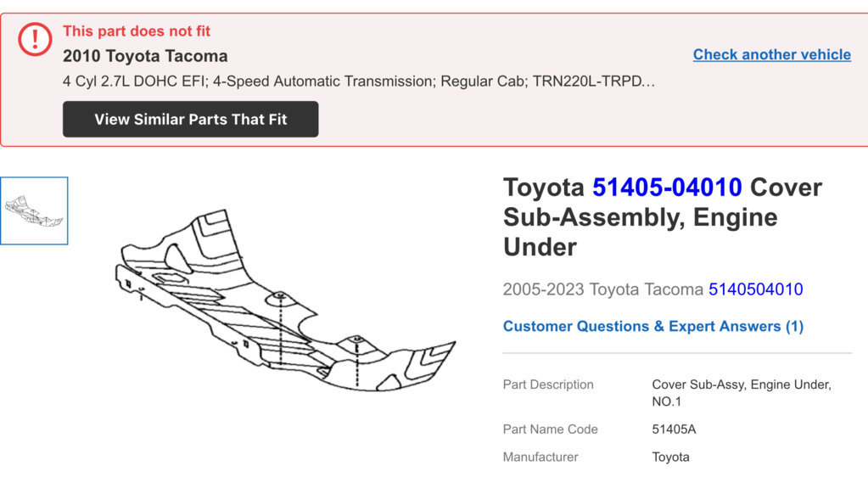Select the 51405A part name code value
Image resolution: width=868 pixels, height=494 pixels.
[674, 429]
